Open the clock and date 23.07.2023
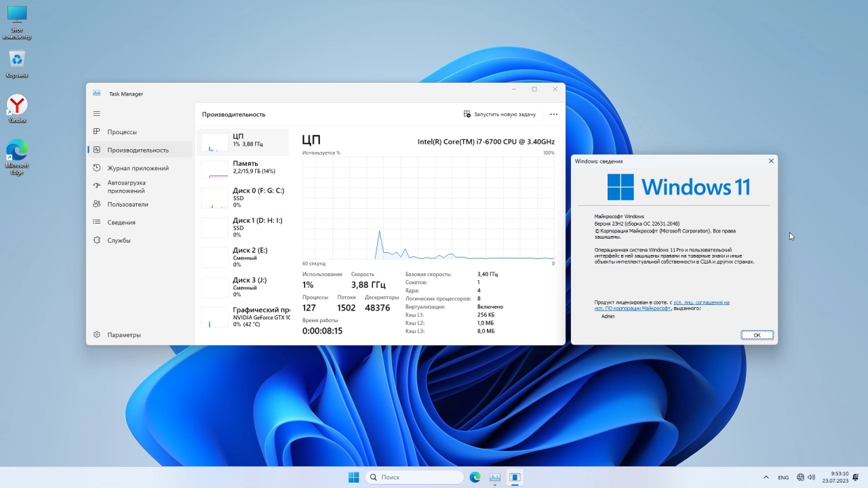 click(x=835, y=477)
